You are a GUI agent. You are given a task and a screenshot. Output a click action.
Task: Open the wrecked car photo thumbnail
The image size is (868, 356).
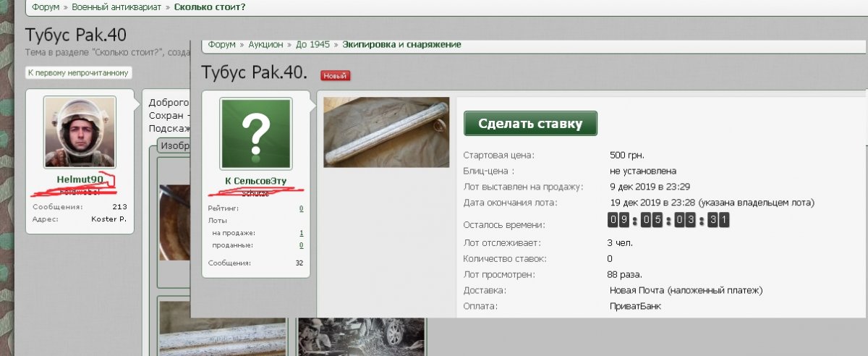click(x=361, y=334)
